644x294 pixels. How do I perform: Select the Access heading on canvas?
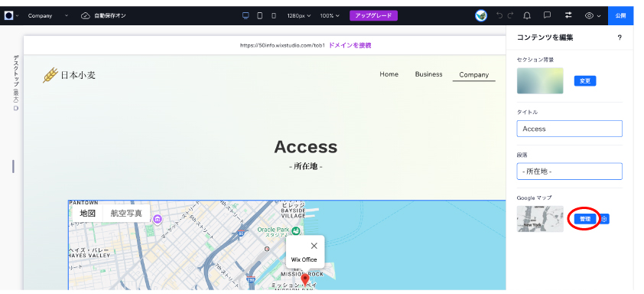point(306,147)
